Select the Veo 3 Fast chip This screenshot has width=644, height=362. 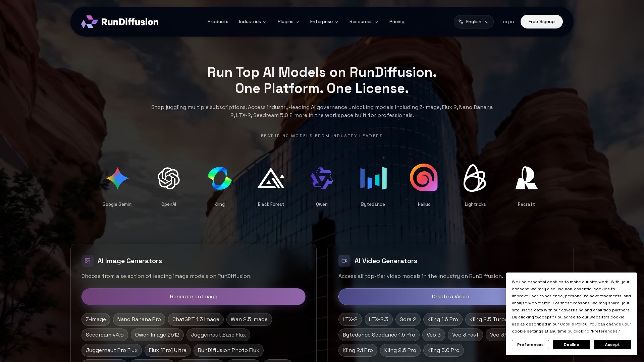pyautogui.click(x=465, y=335)
